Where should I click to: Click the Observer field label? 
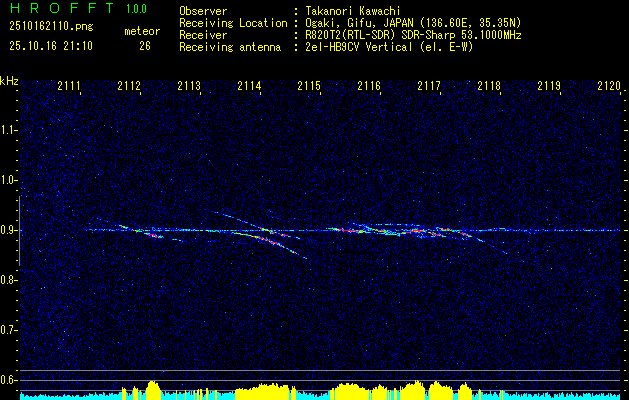(x=203, y=11)
